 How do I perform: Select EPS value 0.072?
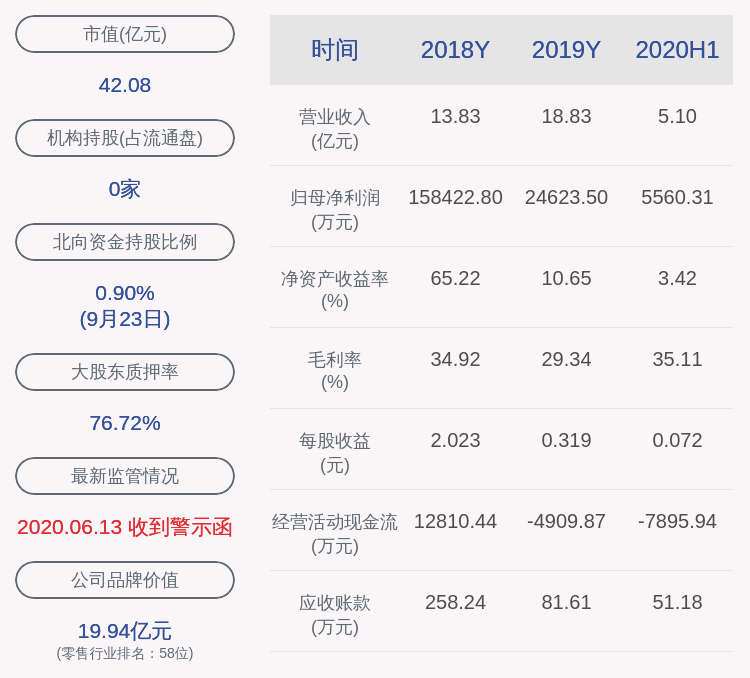point(677,440)
